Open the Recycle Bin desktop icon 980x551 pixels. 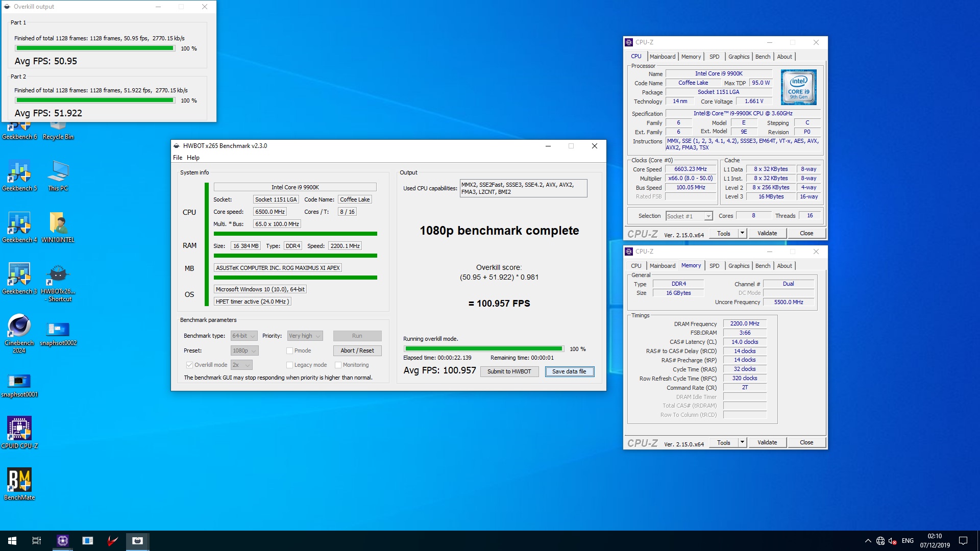(x=58, y=131)
